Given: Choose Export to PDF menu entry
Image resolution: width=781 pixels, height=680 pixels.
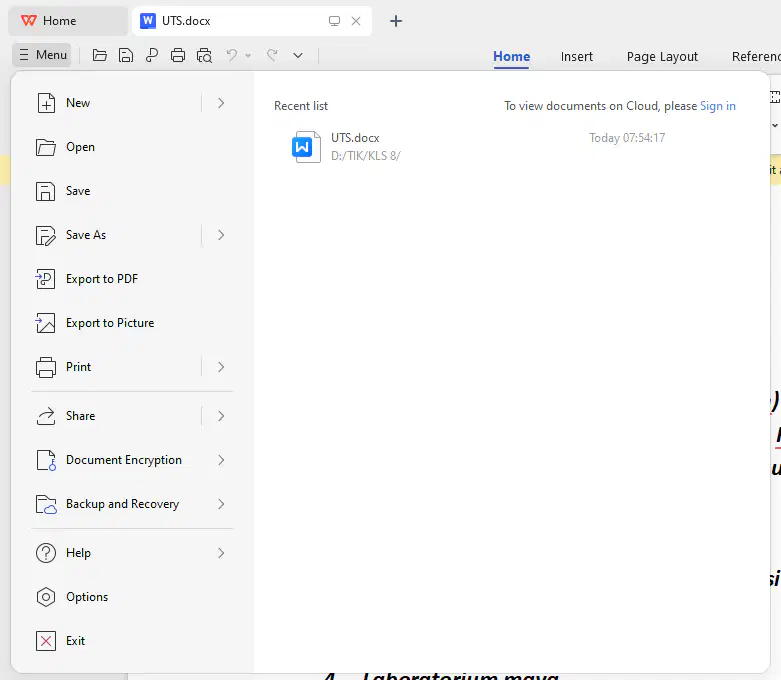Looking at the screenshot, I should tap(132, 279).
